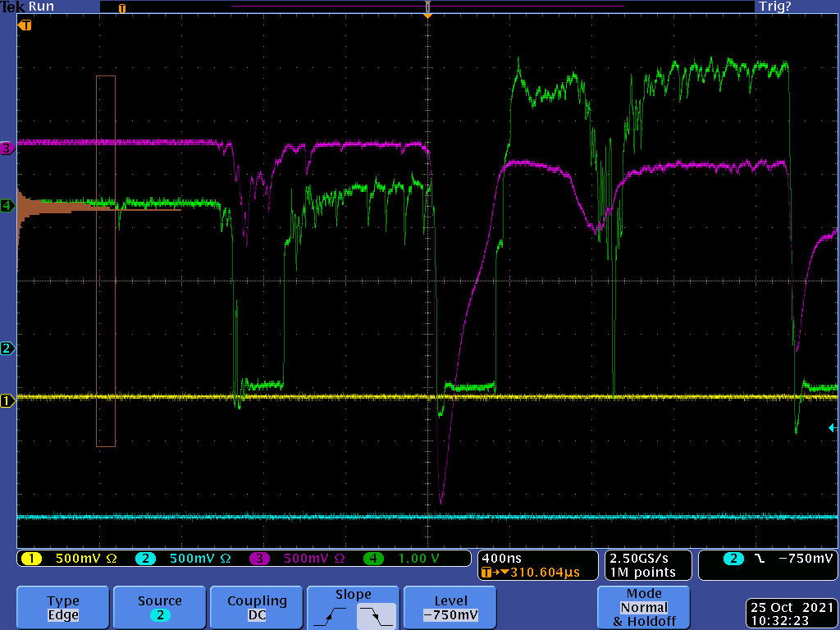Click the channel 2 cyan ground marker

7,349
